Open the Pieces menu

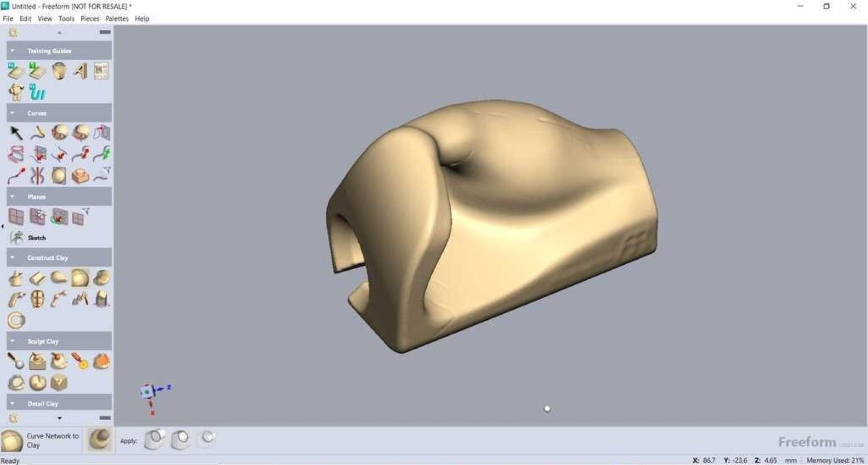pyautogui.click(x=90, y=18)
